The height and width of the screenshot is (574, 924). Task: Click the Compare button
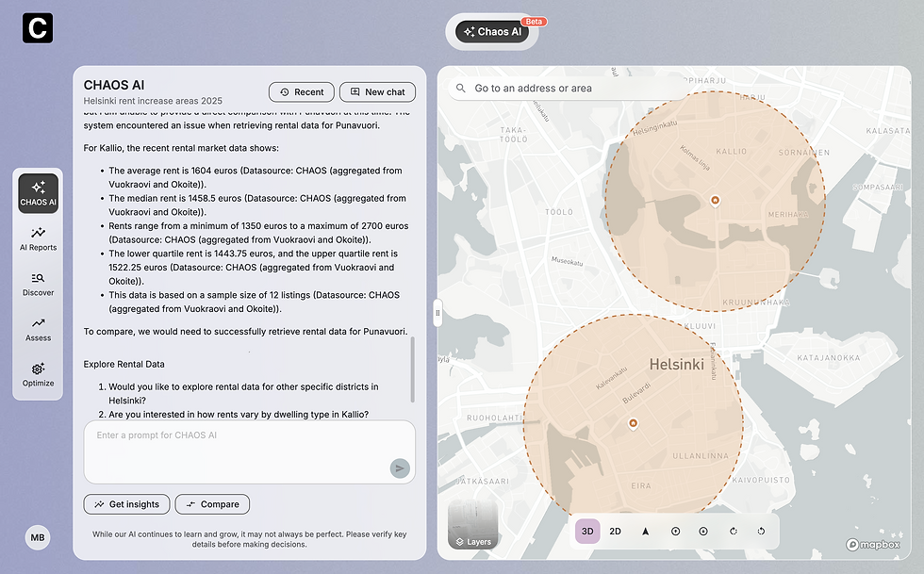click(212, 504)
